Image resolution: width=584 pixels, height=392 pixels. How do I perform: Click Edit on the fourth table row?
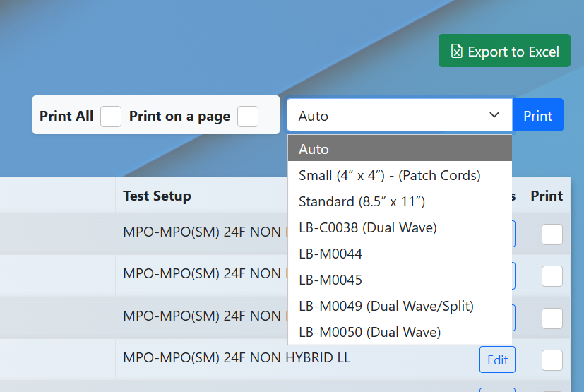pos(497,360)
